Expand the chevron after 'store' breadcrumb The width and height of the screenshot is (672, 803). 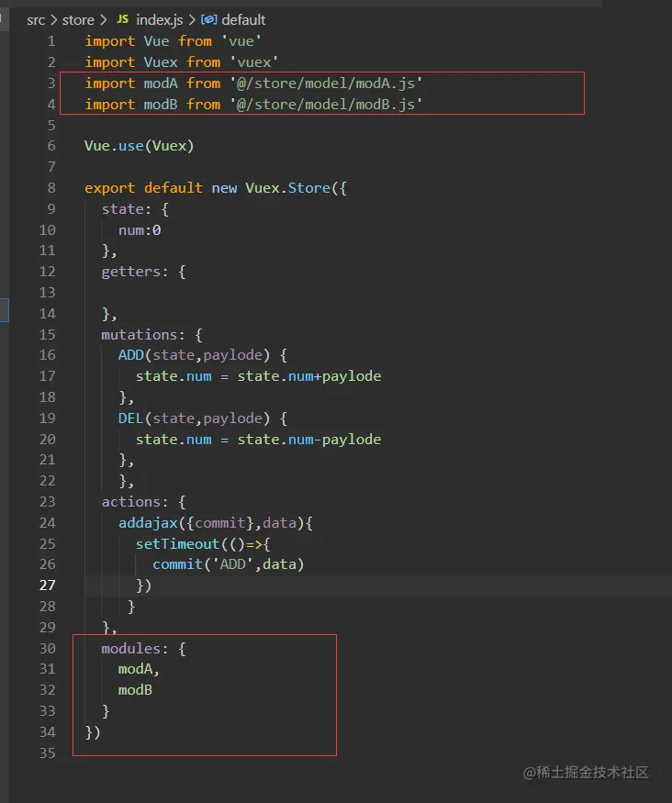[104, 20]
